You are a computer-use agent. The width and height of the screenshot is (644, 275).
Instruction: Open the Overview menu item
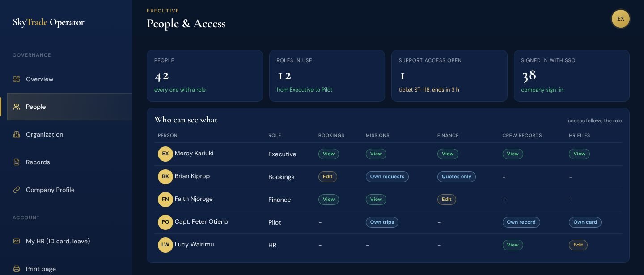70,79
